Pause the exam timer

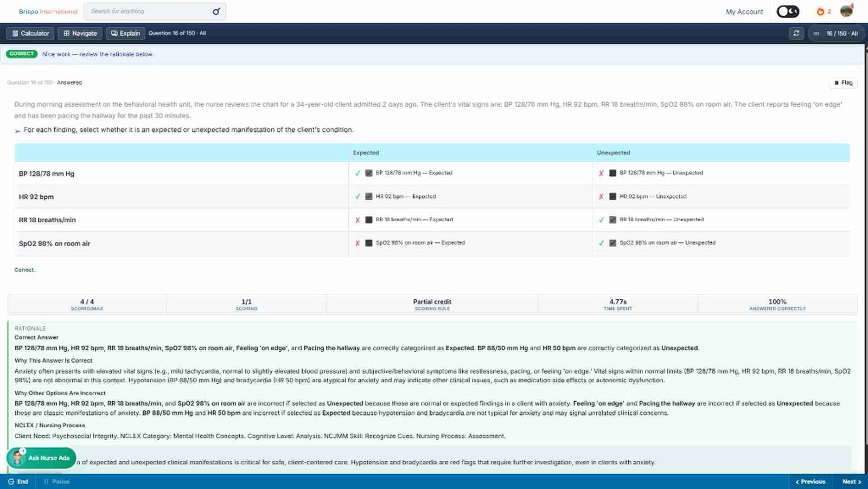pos(57,481)
